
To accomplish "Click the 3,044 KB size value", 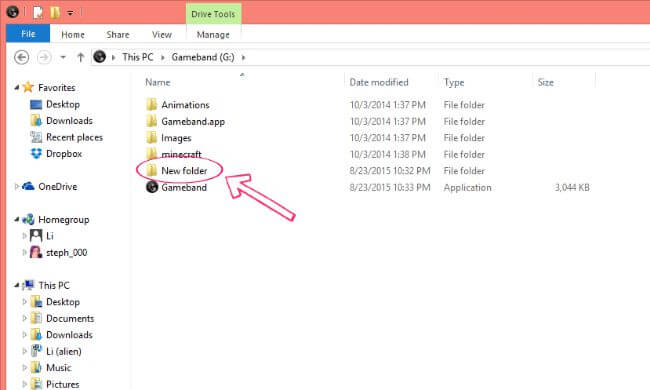I will (x=572, y=187).
